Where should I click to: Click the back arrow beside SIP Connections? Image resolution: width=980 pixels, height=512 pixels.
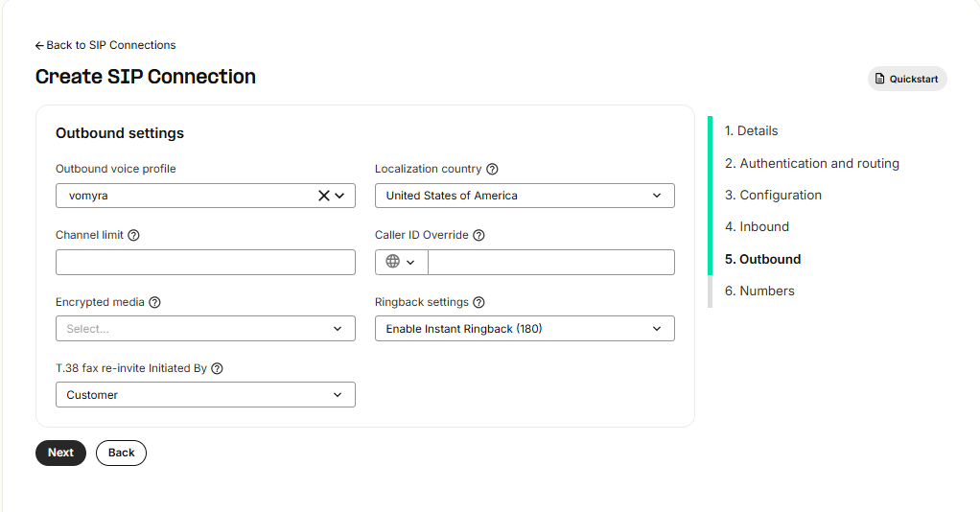(39, 46)
